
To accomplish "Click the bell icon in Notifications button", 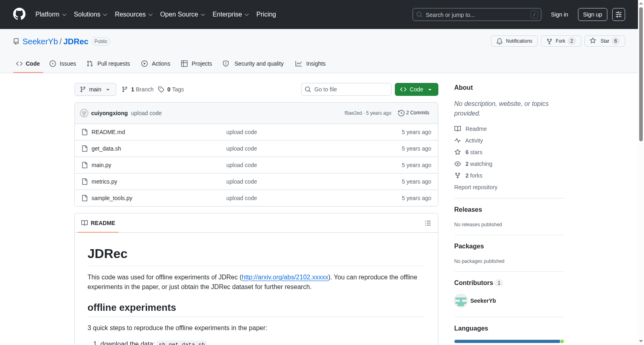I will [500, 41].
